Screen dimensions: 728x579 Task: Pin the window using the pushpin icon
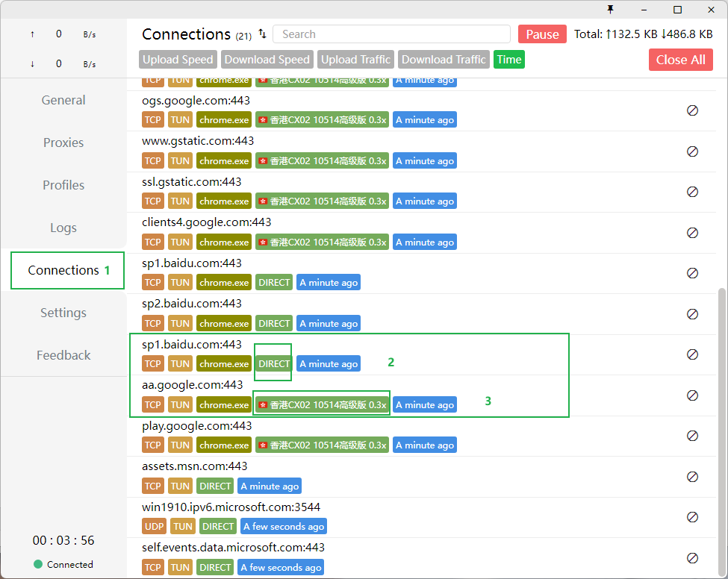click(611, 10)
